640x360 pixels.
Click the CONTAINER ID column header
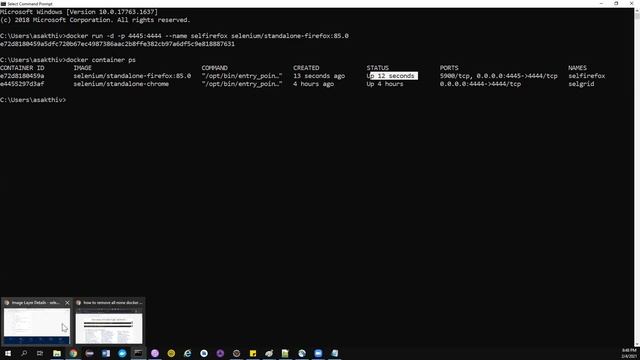pos(22,68)
